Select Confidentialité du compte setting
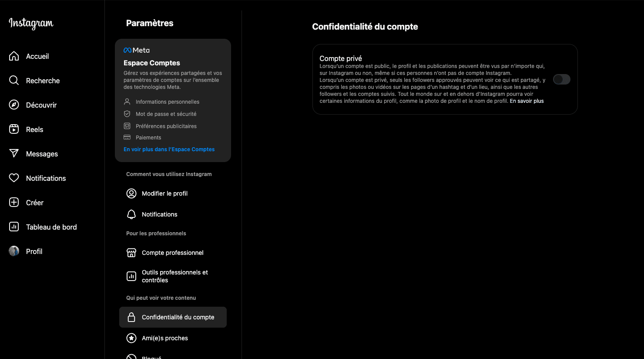 coord(173,317)
